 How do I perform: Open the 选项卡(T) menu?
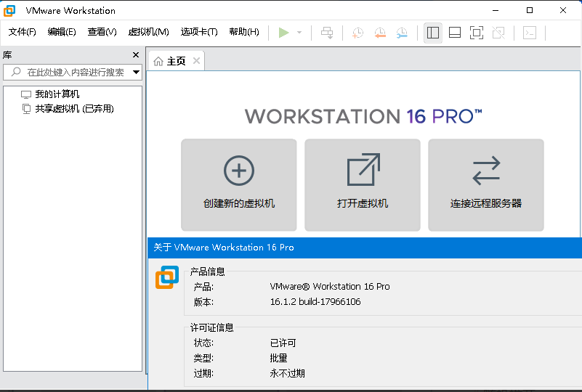click(199, 32)
